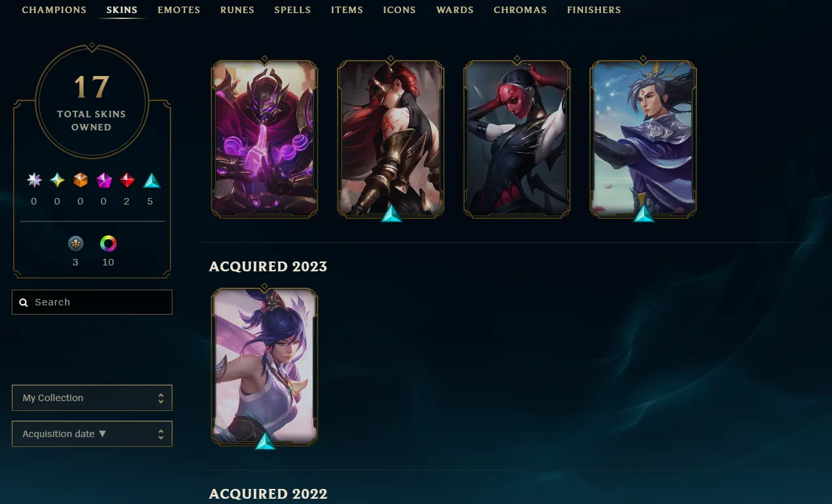Viewport: 832px width, 504px height.
Task: Go to the Chromas tab
Action: [x=521, y=10]
